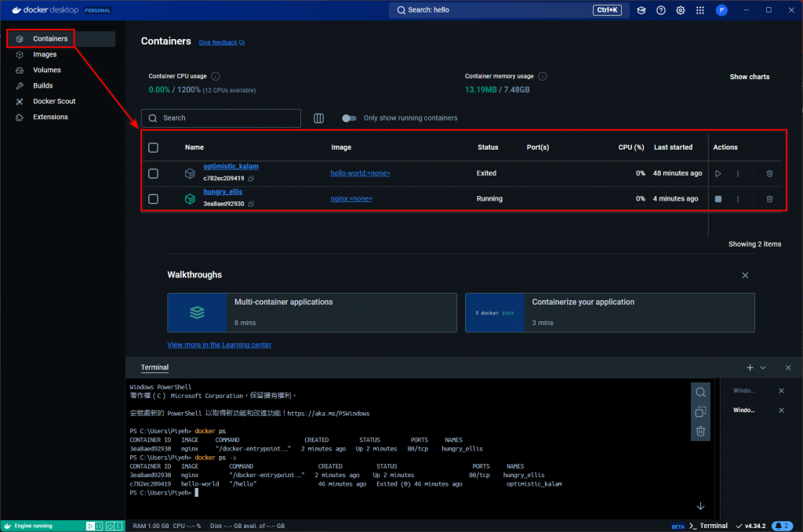Open more actions for hungry_ellis
The width and height of the screenshot is (803, 532).
[737, 199]
